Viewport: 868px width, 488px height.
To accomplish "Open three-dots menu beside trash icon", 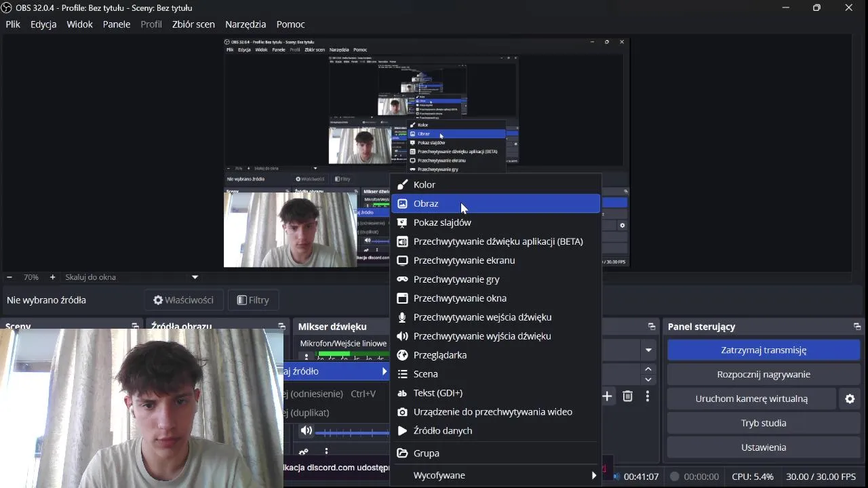I will (x=648, y=396).
